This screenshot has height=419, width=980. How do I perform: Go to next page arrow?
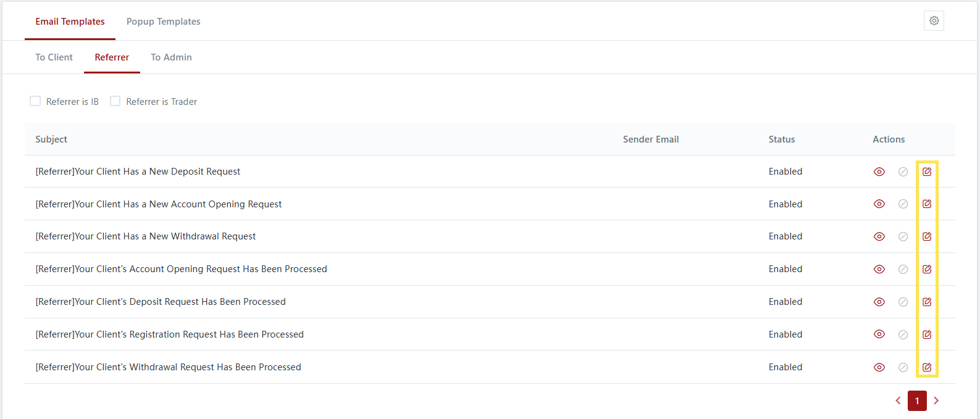coord(936,400)
